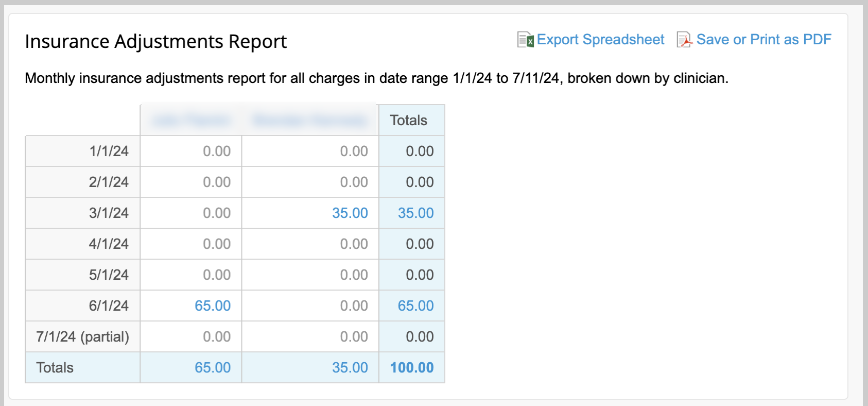Open the bold 100.00 grand total

coord(412,367)
